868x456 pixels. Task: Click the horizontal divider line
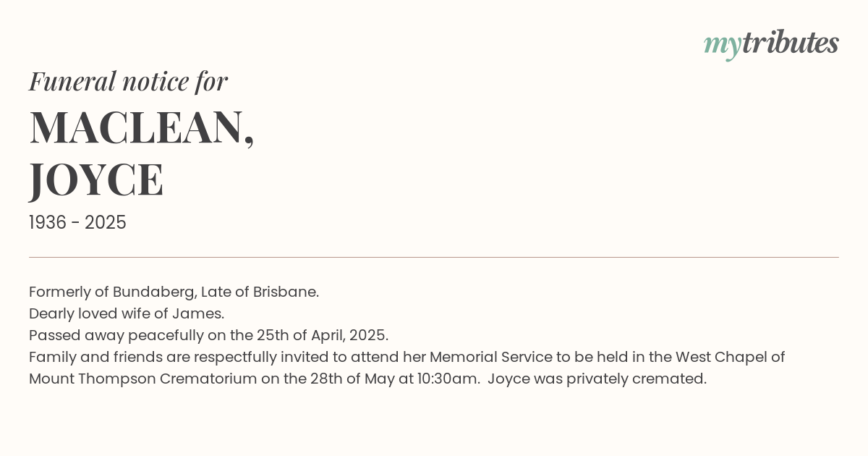(434, 257)
